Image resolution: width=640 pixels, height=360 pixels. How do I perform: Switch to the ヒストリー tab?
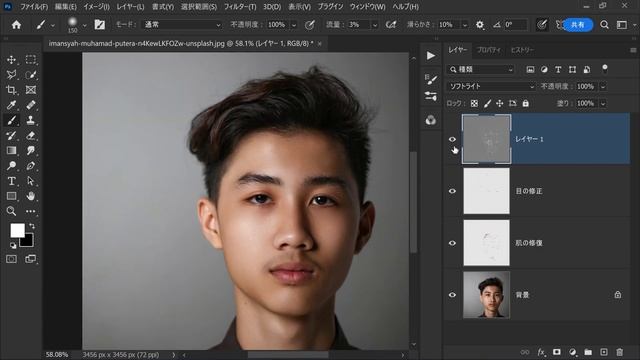(x=522, y=50)
